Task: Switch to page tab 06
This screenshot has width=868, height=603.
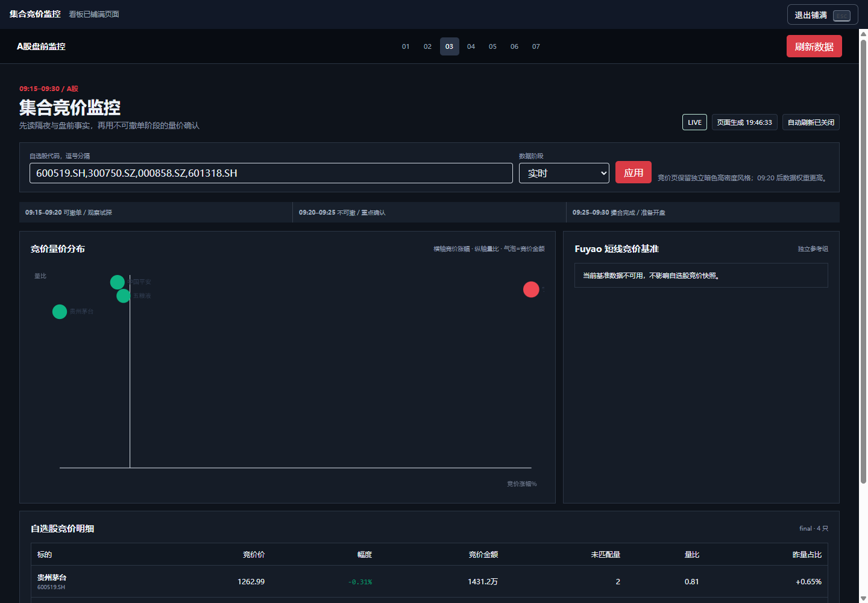Action: click(514, 46)
